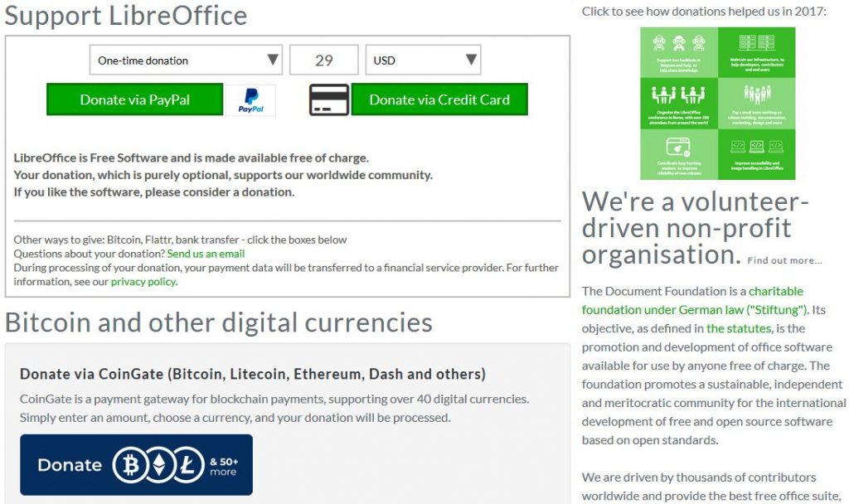Click the 'Your donation, which is purely optional' line

pos(223,176)
